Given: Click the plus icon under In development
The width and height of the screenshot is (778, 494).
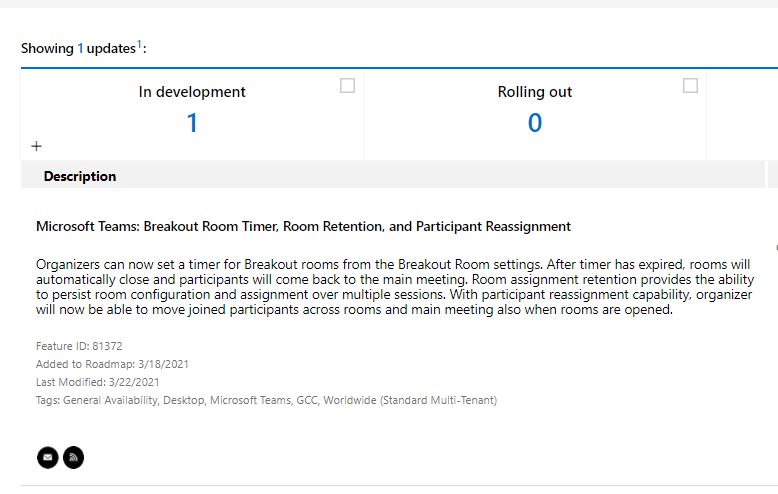Looking at the screenshot, I should point(36,146).
